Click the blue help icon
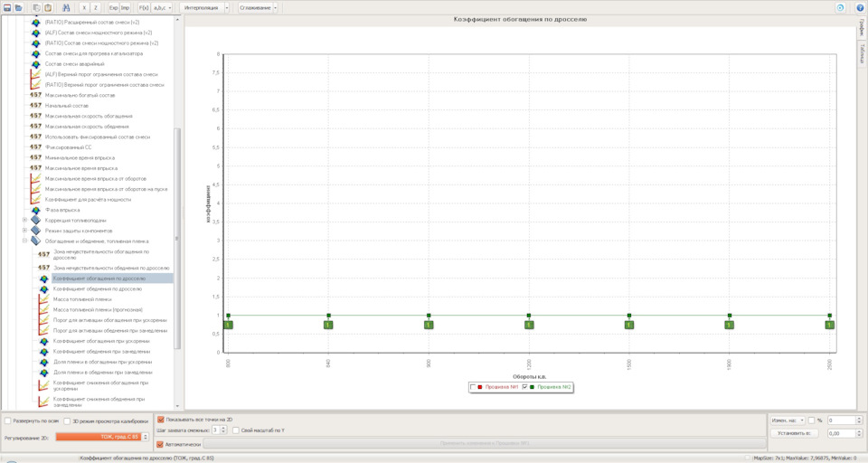This screenshot has width=868, height=463. tap(860, 8)
